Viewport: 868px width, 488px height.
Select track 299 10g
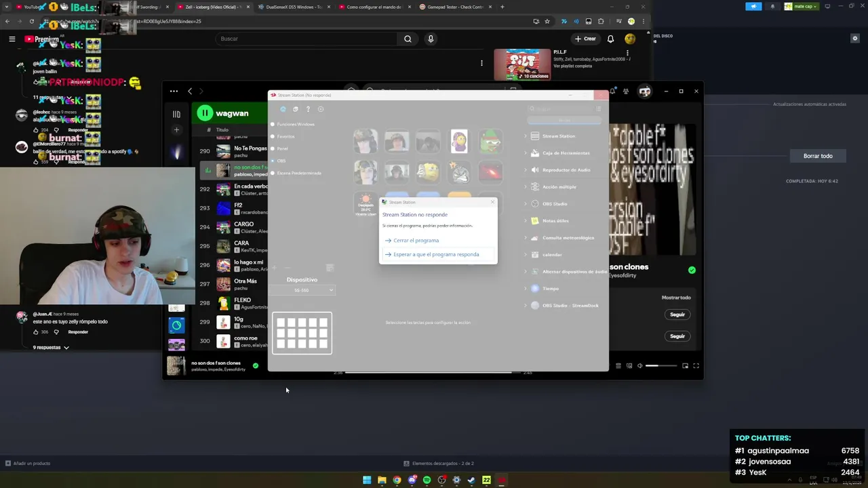pos(233,322)
